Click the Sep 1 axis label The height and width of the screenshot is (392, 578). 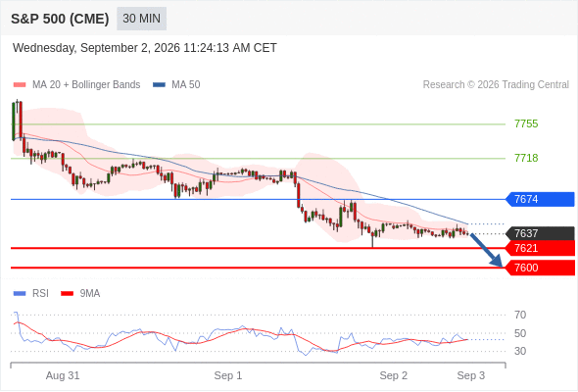click(x=228, y=375)
